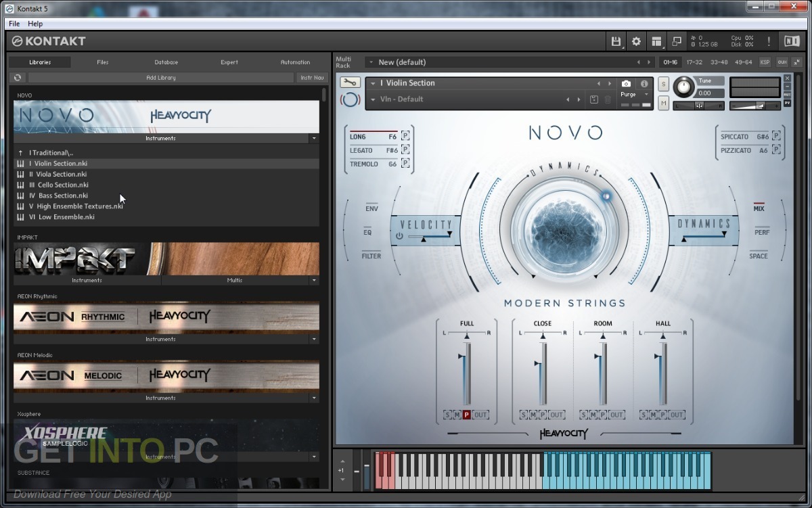Open OUT routing for ROOM channel
This screenshot has width=812, height=508.
pos(617,415)
